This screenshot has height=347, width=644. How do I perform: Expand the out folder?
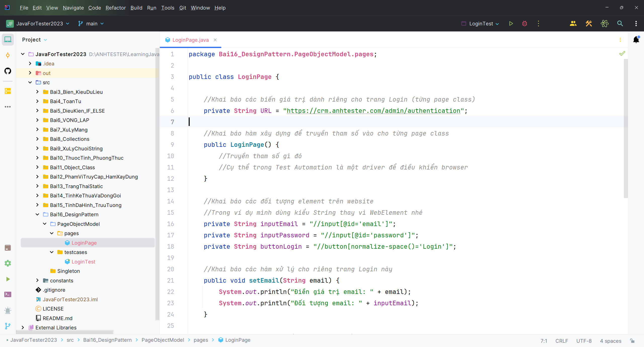click(30, 73)
